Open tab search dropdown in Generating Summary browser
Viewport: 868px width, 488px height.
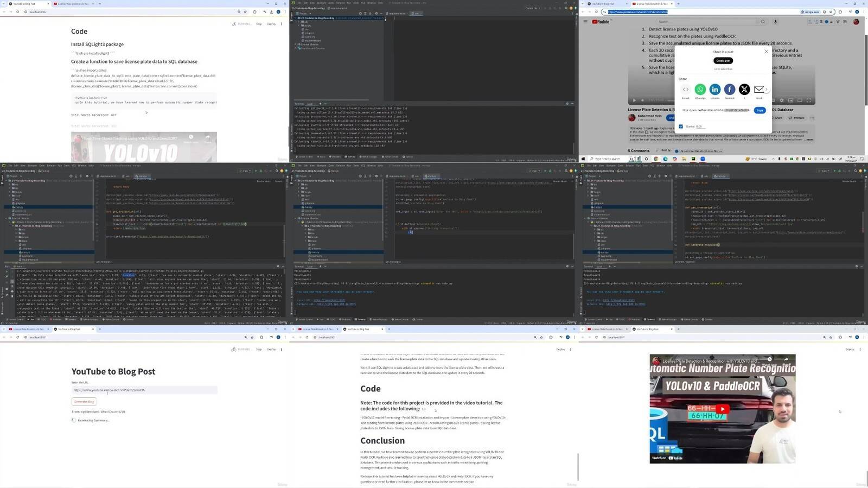pos(3,329)
